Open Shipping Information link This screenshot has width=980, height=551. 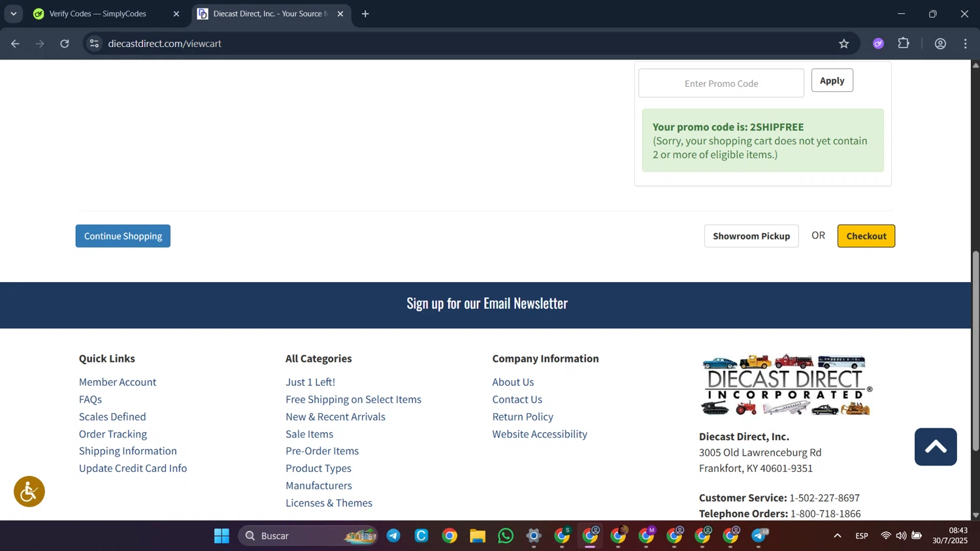pyautogui.click(x=128, y=451)
